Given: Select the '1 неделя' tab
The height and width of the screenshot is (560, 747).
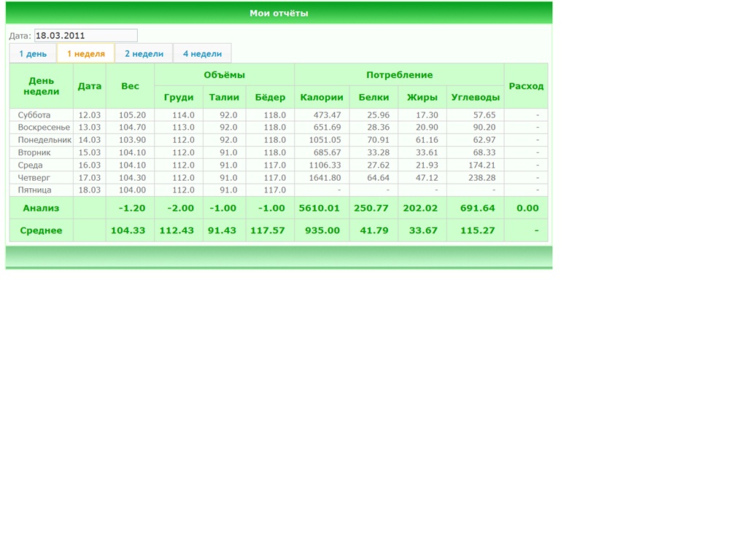Looking at the screenshot, I should click(86, 53).
